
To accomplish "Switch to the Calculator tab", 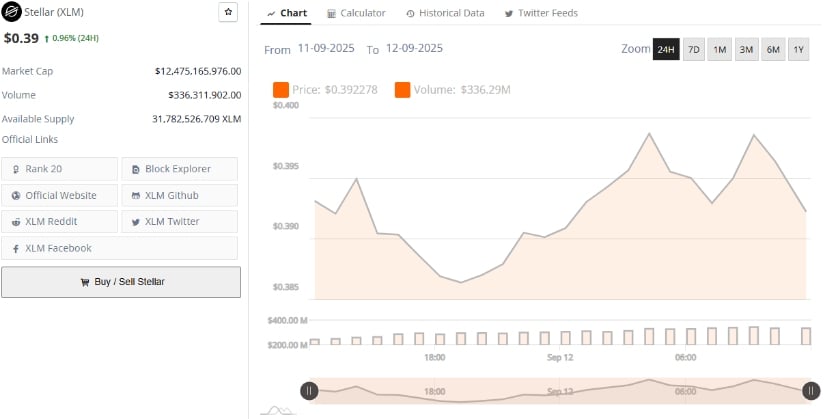I will (x=356, y=13).
